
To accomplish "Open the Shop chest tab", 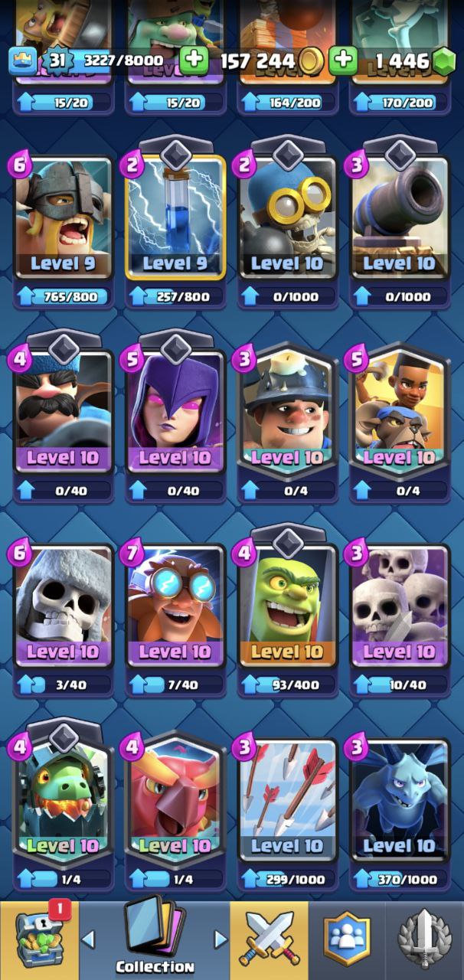I will tap(39, 940).
